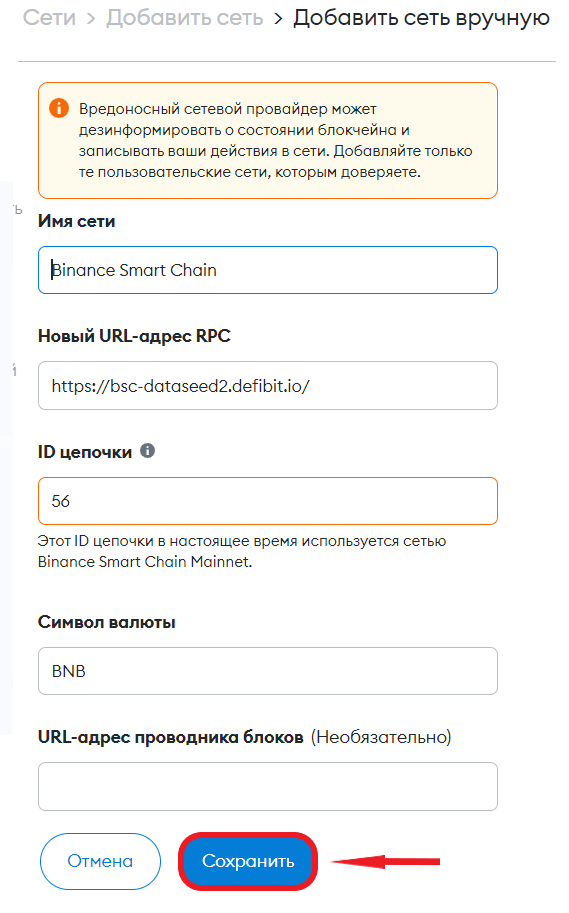Click the chevron right after Сети breadcrumb
The image size is (569, 913).
(91, 19)
